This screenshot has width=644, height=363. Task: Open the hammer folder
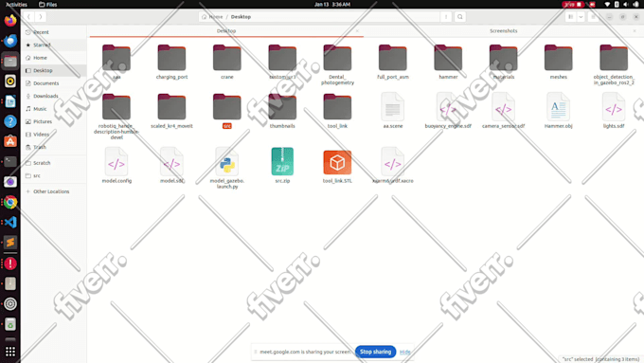pos(448,62)
